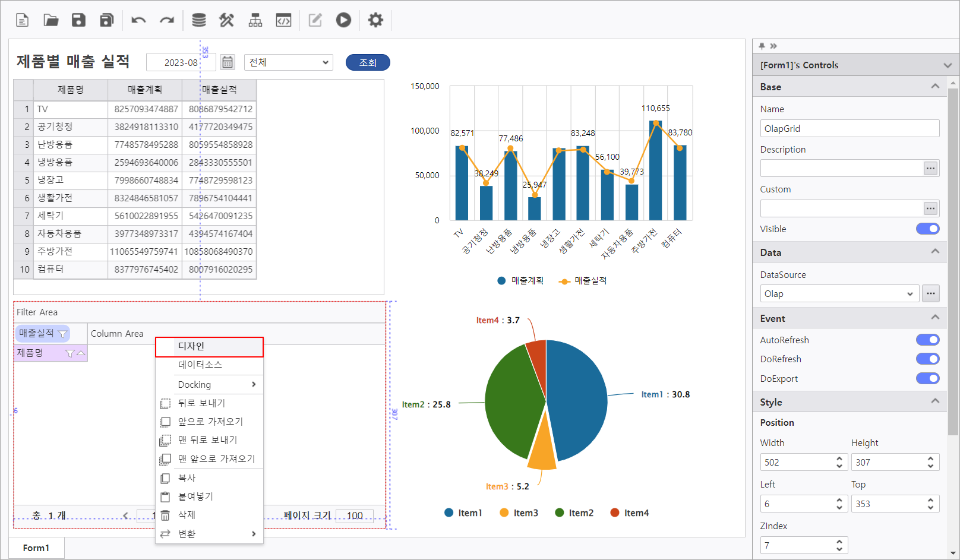
Task: Decrease the Height stepper value
Action: click(x=931, y=466)
